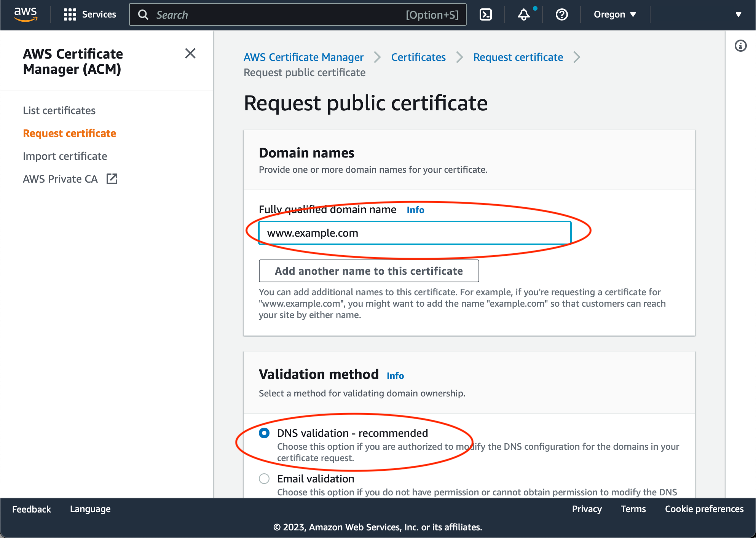
Task: Click the fully qualified domain name field
Action: tap(415, 233)
